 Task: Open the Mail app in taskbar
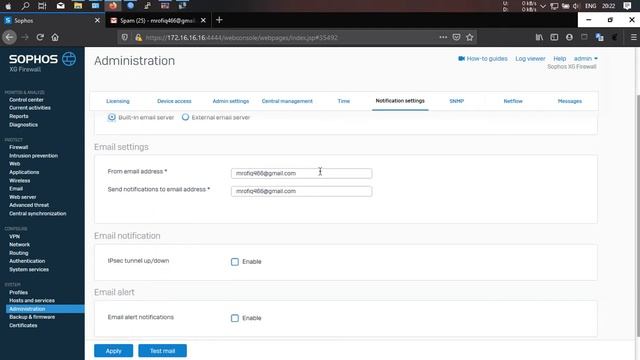point(60,6)
